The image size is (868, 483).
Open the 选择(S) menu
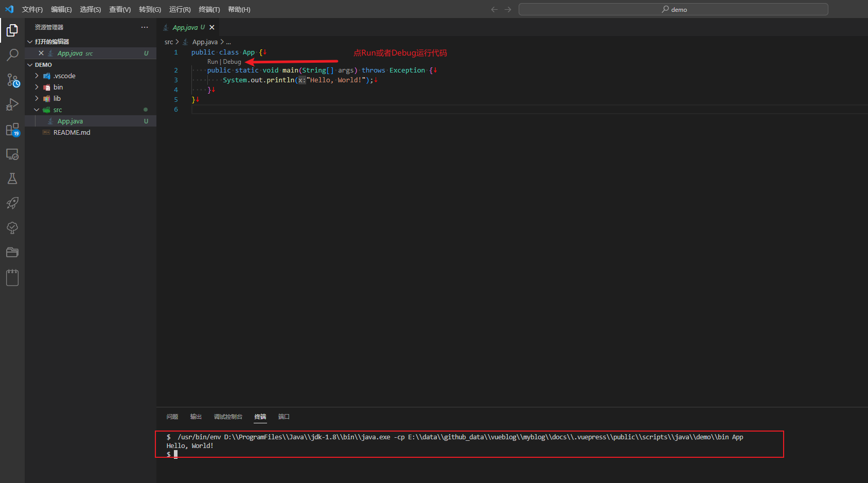90,9
